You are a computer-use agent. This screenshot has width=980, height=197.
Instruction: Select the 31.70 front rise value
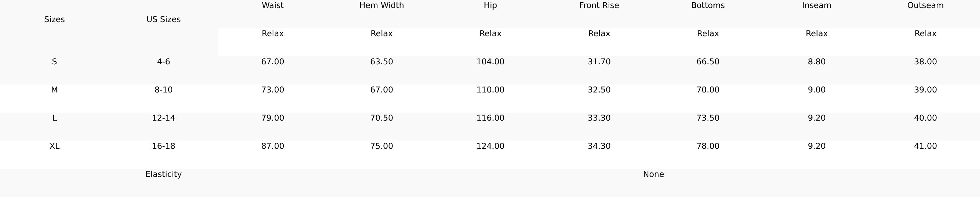tap(599, 62)
